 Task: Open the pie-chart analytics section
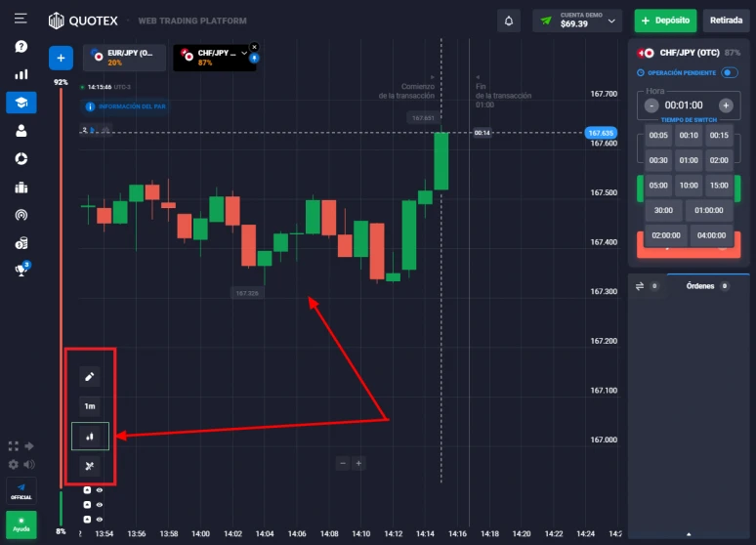[21, 158]
